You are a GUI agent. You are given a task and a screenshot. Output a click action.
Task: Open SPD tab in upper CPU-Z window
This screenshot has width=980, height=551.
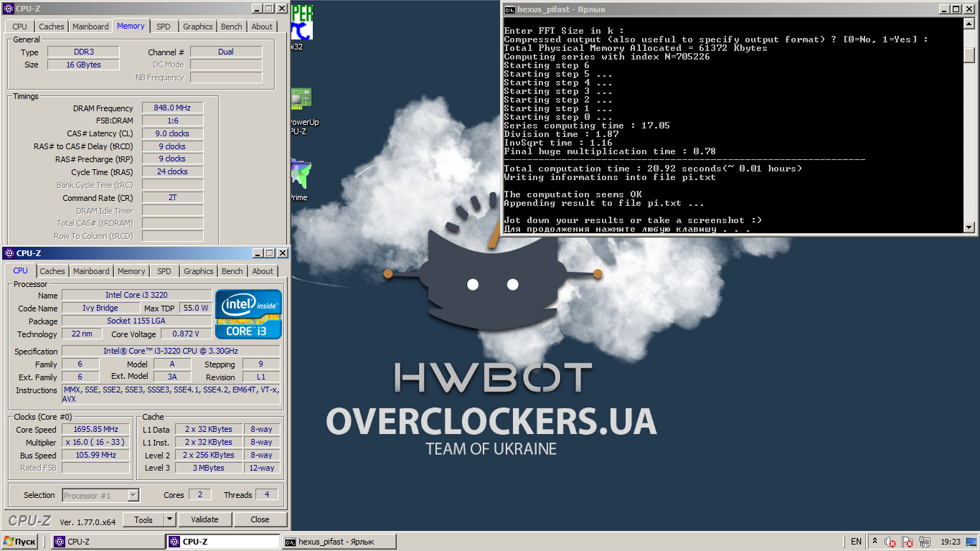coord(164,27)
